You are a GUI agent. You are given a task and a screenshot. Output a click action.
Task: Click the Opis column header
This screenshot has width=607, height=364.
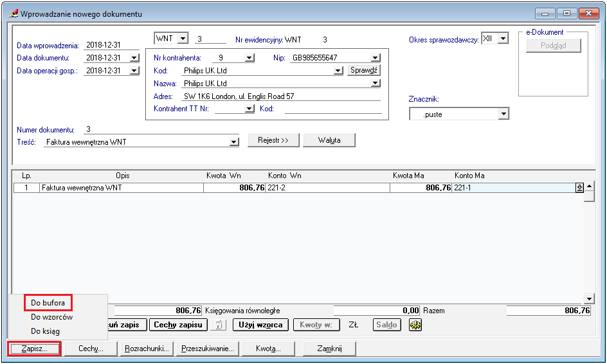pos(123,176)
